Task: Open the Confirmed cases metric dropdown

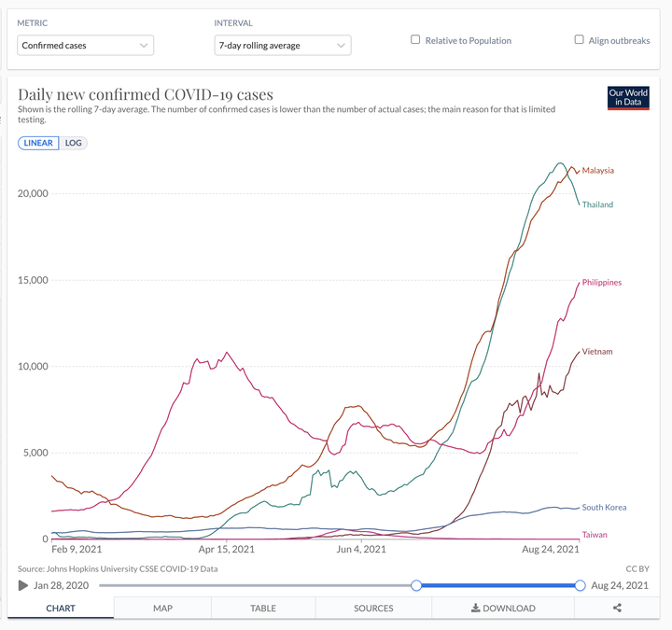Action: click(x=85, y=45)
